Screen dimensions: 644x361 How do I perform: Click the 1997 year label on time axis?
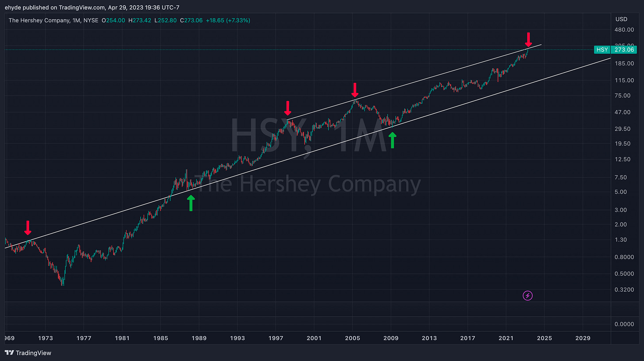(276, 338)
